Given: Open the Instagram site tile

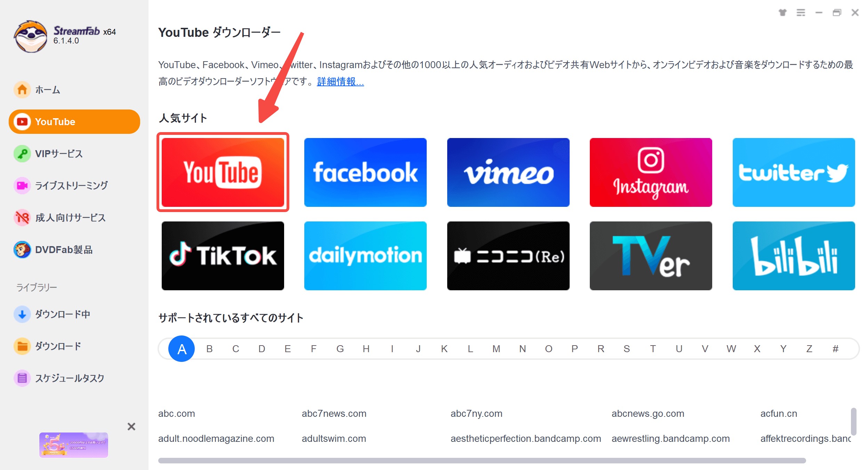Looking at the screenshot, I should click(651, 172).
